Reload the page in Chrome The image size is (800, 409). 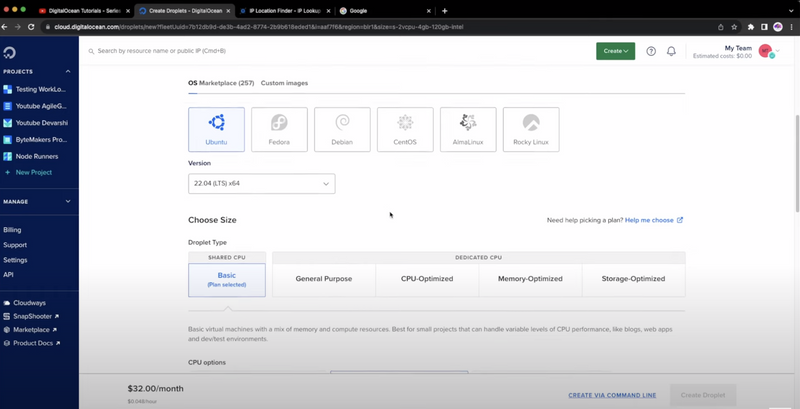pyautogui.click(x=31, y=27)
